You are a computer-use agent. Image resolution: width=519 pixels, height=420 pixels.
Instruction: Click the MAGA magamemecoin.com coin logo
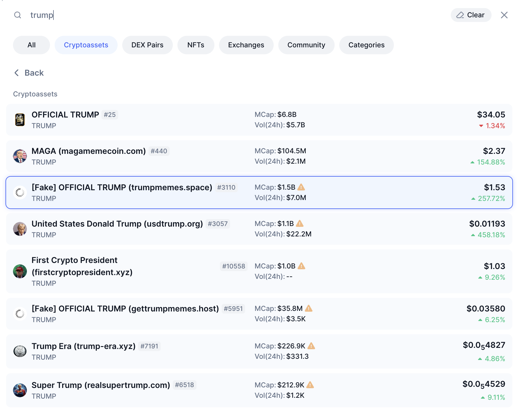20,156
